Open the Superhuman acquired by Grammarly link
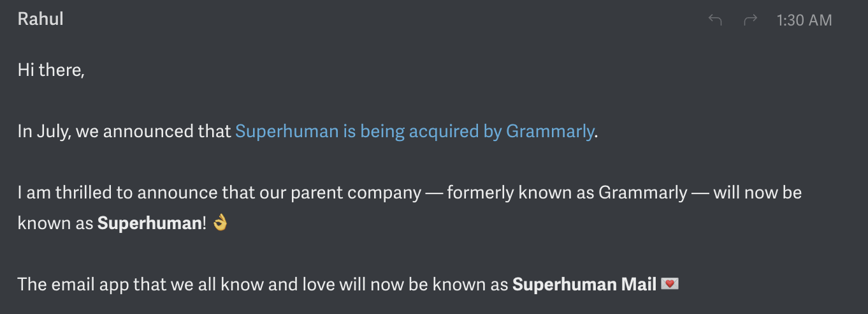 click(414, 131)
